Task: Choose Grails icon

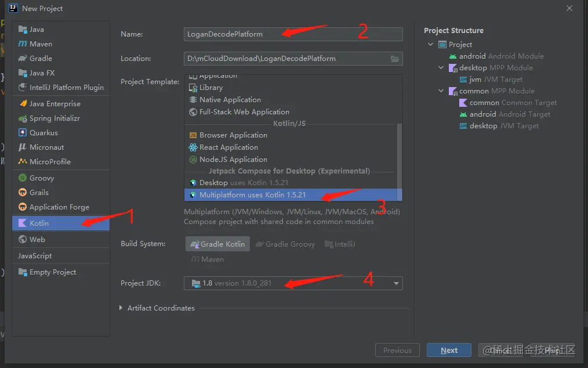Action: tap(23, 192)
